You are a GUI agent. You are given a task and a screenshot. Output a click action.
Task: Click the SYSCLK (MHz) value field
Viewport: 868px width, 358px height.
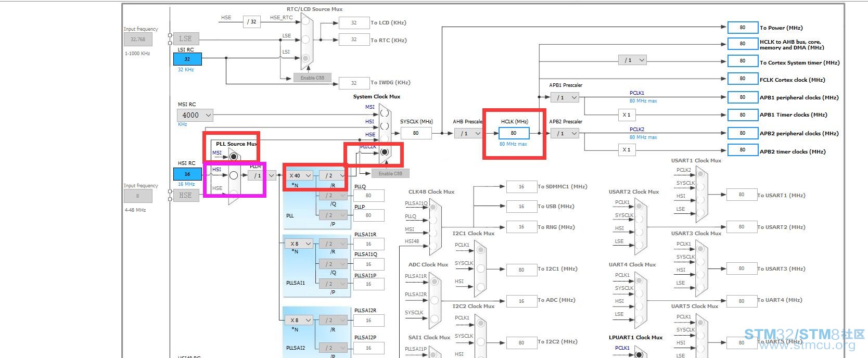click(x=416, y=133)
